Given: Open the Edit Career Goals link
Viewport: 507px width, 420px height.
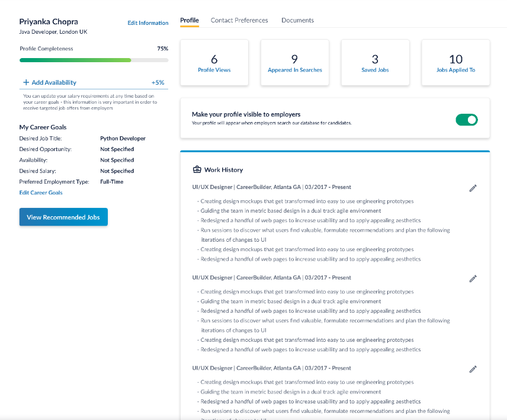Looking at the screenshot, I should (x=41, y=193).
